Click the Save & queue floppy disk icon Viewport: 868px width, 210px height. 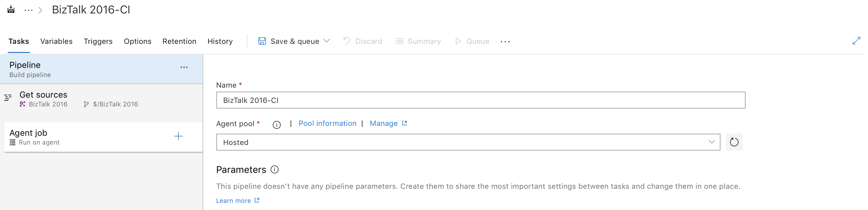pos(262,41)
